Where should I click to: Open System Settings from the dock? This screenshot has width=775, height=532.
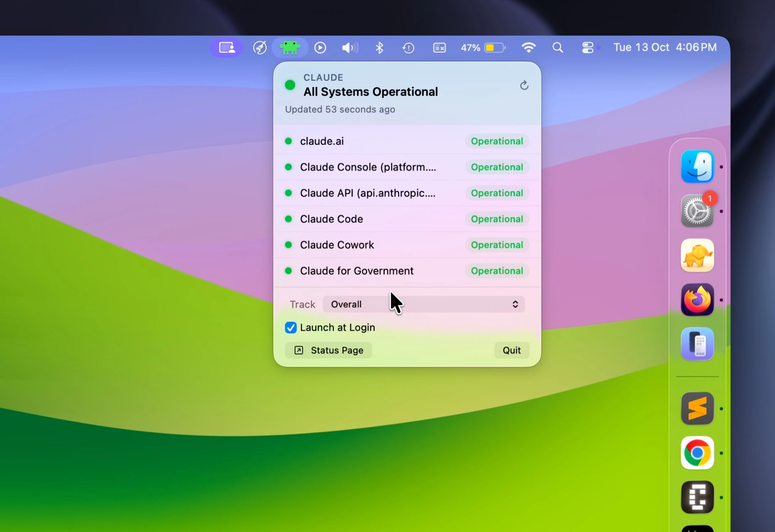(697, 211)
